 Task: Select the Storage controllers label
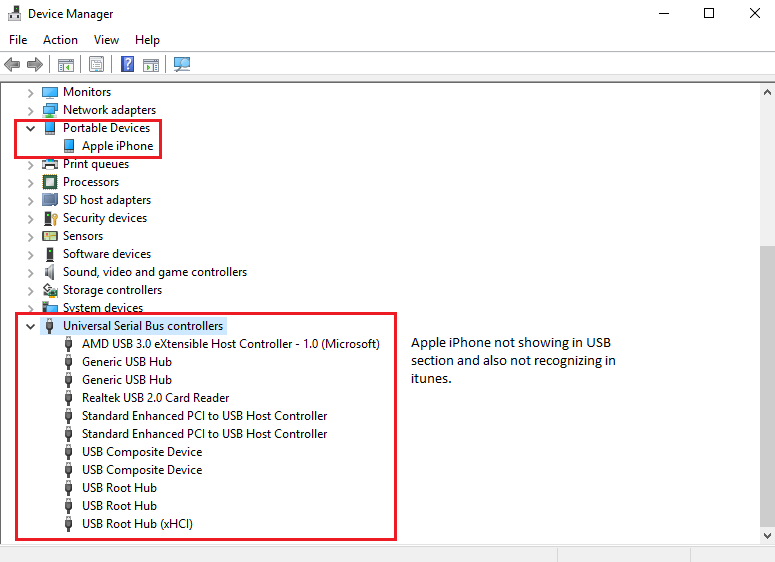[x=112, y=290]
